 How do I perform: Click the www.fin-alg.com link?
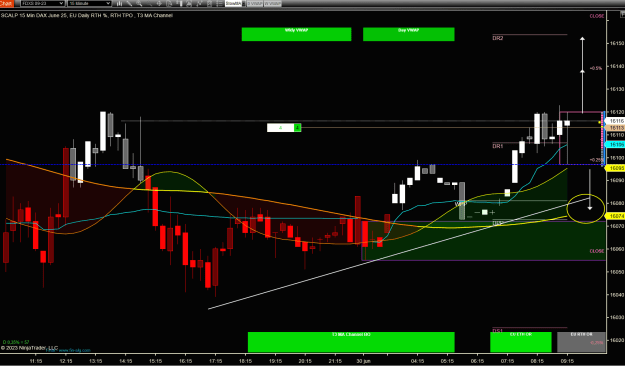pyautogui.click(x=75, y=350)
